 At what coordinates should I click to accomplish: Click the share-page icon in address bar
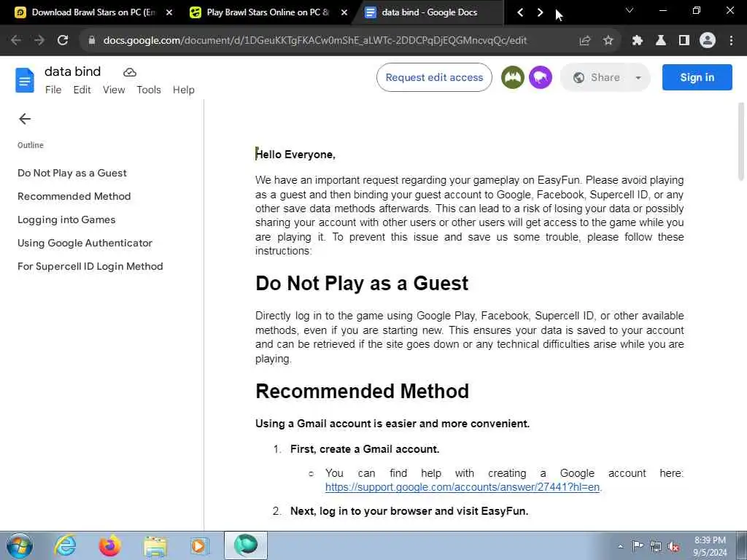tap(584, 41)
